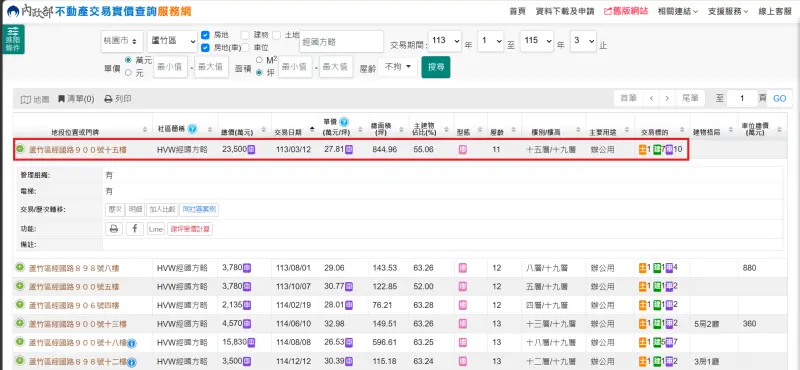Open the end year 115 dropdown

[x=537, y=41]
